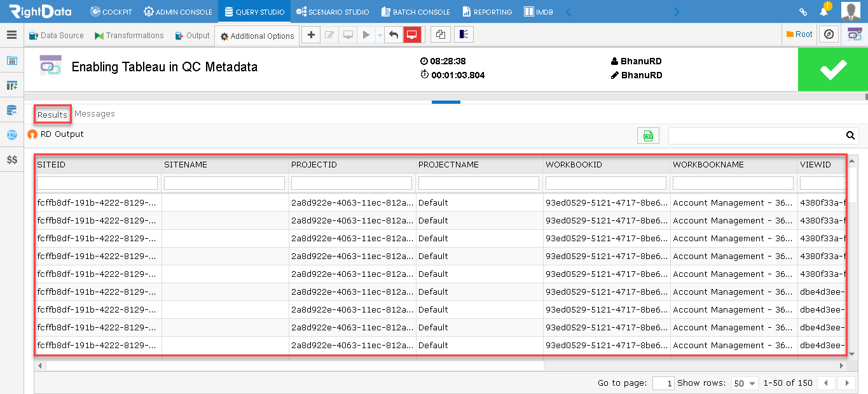
Task: Open the Show rows dropdown
Action: [x=745, y=383]
